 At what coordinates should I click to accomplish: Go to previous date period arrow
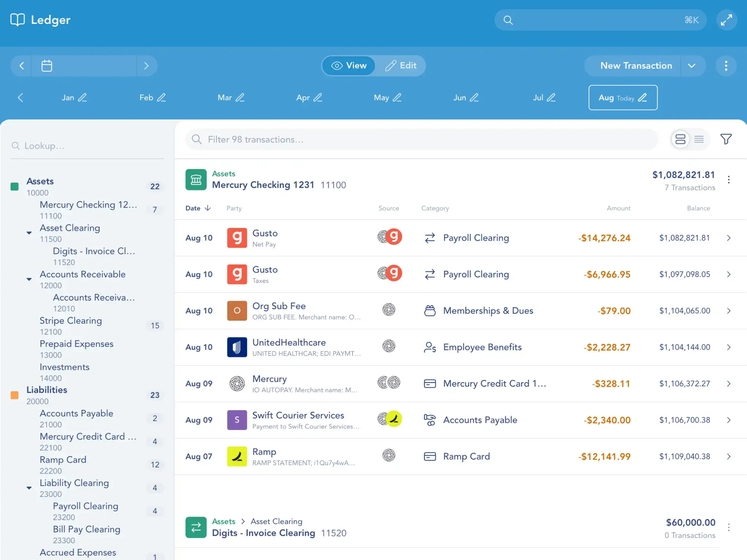pos(21,66)
